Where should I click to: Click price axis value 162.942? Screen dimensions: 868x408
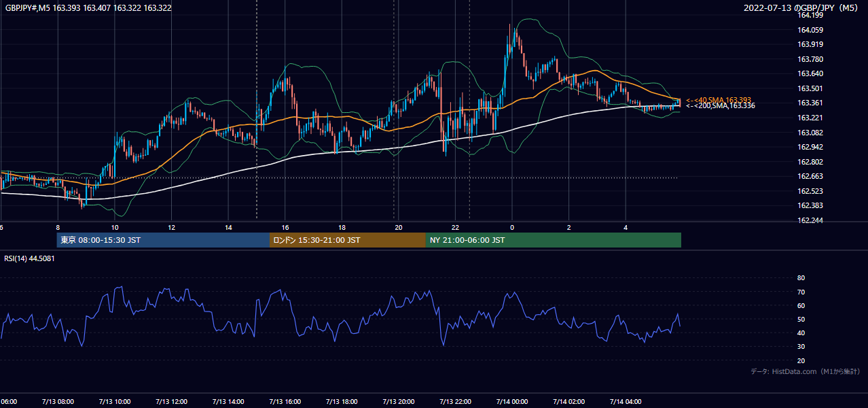810,147
